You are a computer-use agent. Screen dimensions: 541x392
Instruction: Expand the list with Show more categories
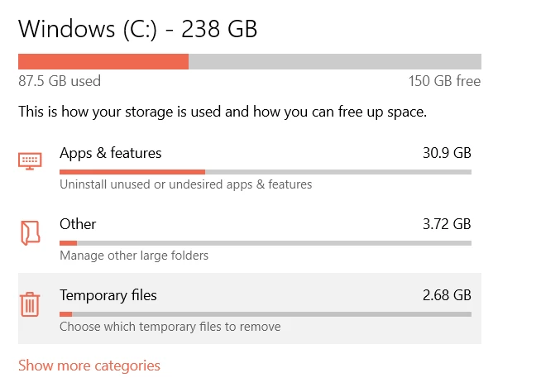[x=89, y=366]
